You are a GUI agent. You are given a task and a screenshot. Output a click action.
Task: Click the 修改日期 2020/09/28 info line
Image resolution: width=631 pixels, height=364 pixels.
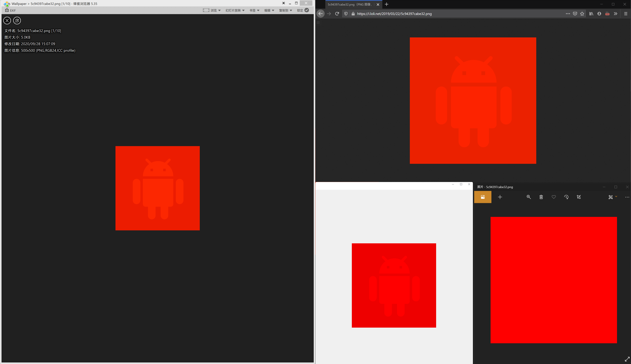pyautogui.click(x=30, y=44)
